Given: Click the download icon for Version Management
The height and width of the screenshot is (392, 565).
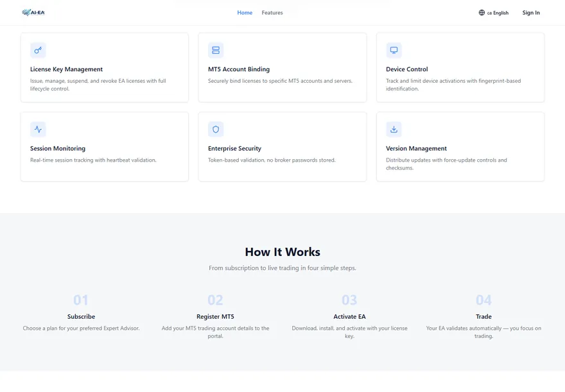Looking at the screenshot, I should click(x=394, y=129).
